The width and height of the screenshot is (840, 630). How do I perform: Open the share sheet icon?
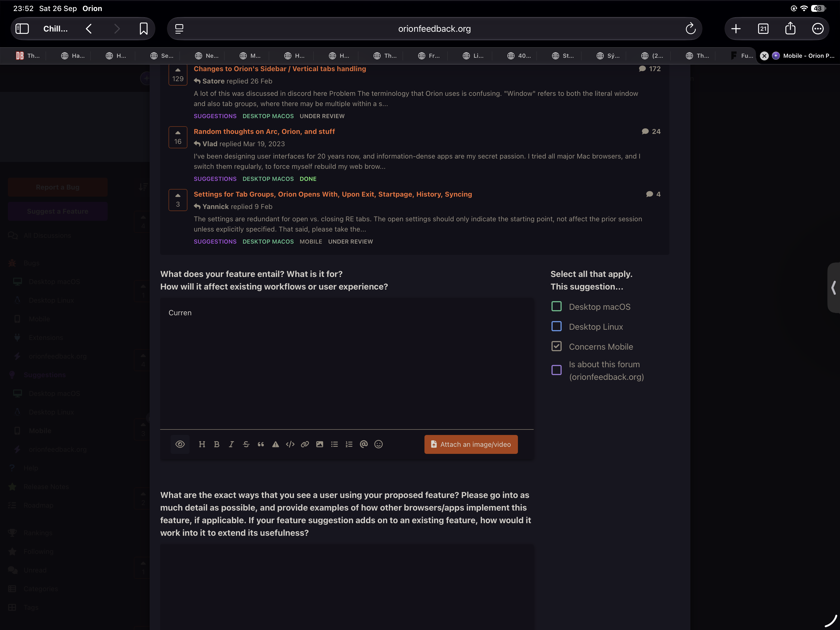tap(790, 28)
